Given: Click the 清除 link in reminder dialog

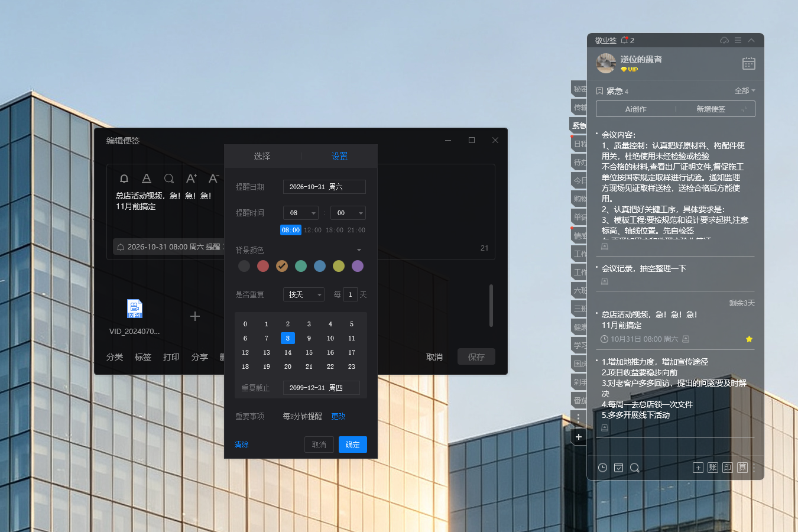Looking at the screenshot, I should pos(242,445).
